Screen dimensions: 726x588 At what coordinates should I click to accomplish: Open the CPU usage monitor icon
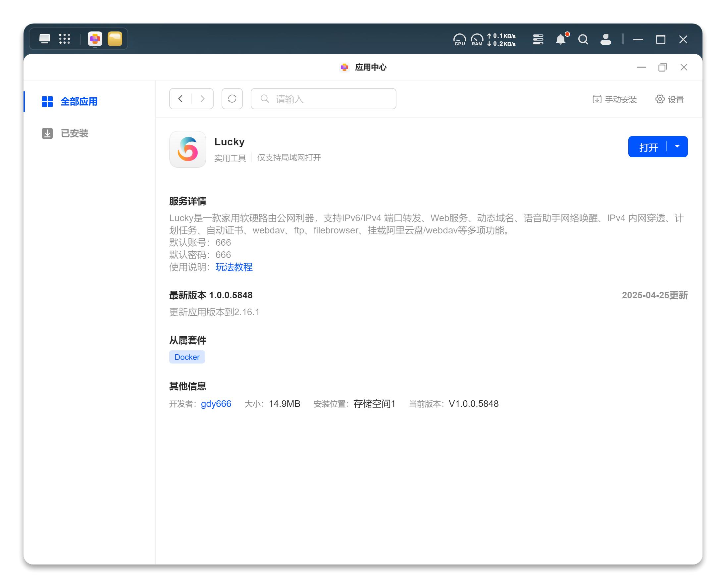[x=459, y=39]
